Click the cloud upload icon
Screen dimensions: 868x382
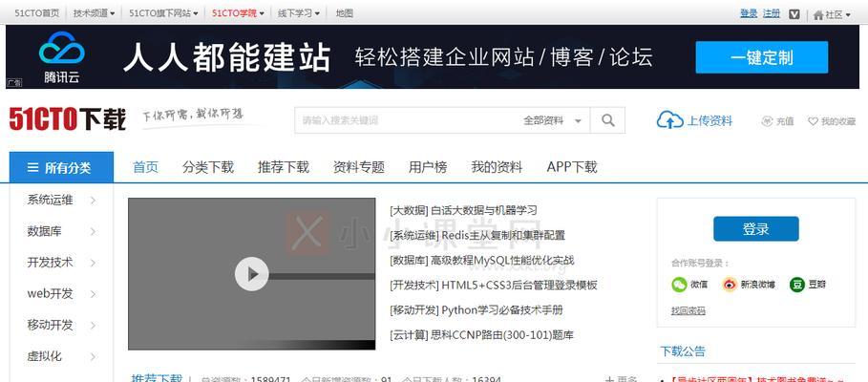tap(669, 120)
